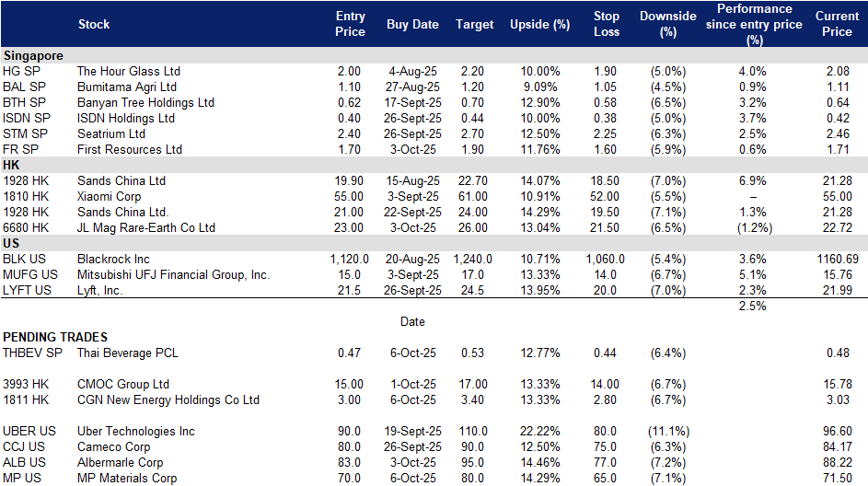
Task: Select Seatrium current price 2.46
Action: pos(838,134)
